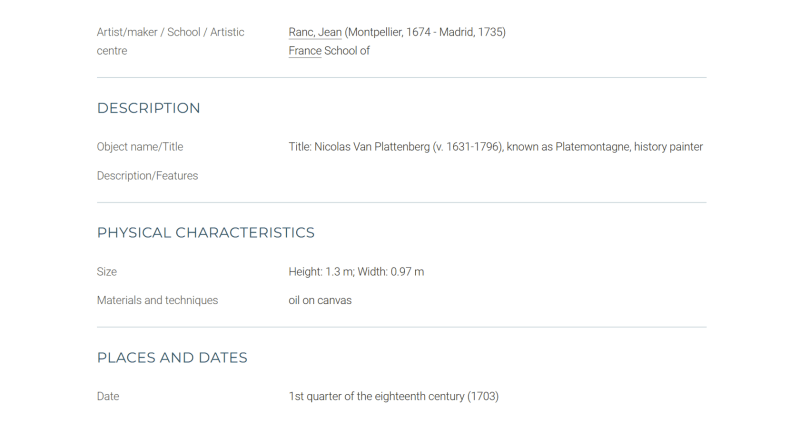Click the Materials and techniques label
Image resolution: width=800 pixels, height=433 pixels.
(157, 300)
